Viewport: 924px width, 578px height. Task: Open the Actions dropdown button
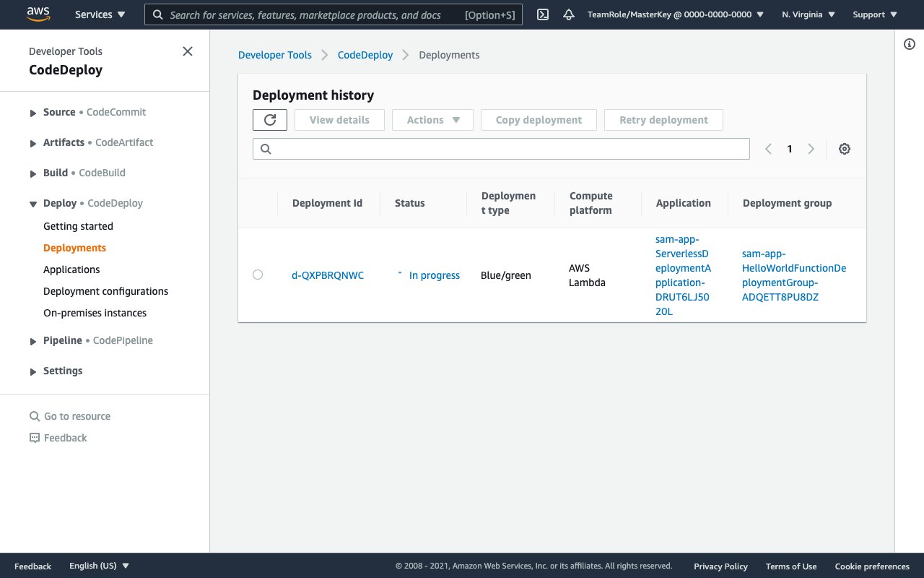(x=432, y=120)
